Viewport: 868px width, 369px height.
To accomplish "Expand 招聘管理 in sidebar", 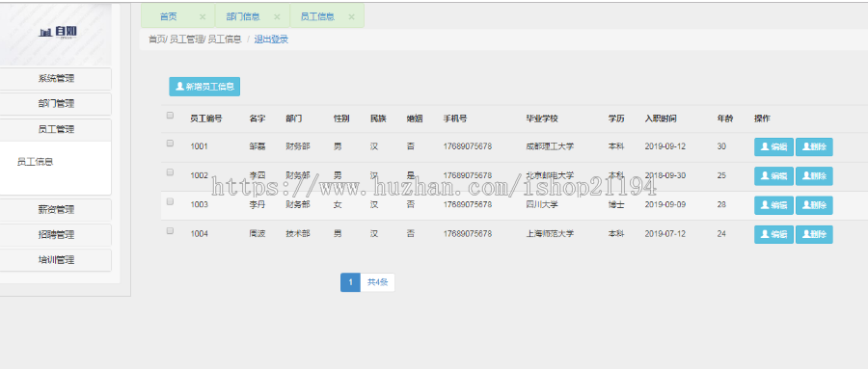I will (56, 235).
